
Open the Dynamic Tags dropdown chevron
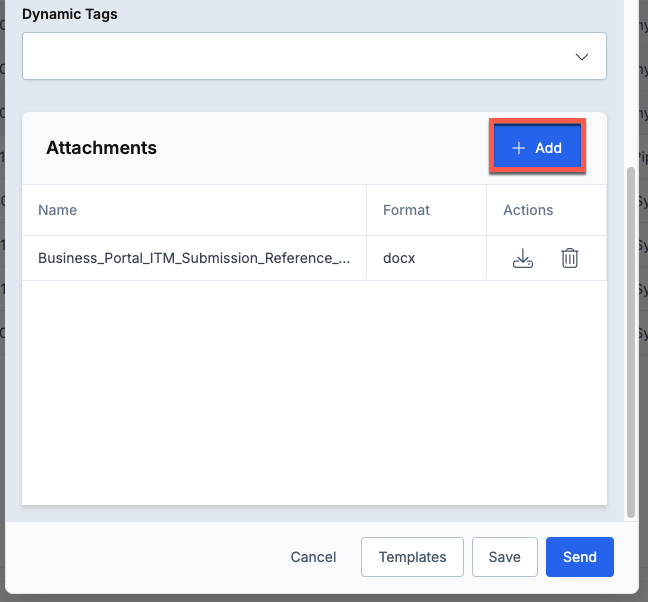[x=582, y=57]
